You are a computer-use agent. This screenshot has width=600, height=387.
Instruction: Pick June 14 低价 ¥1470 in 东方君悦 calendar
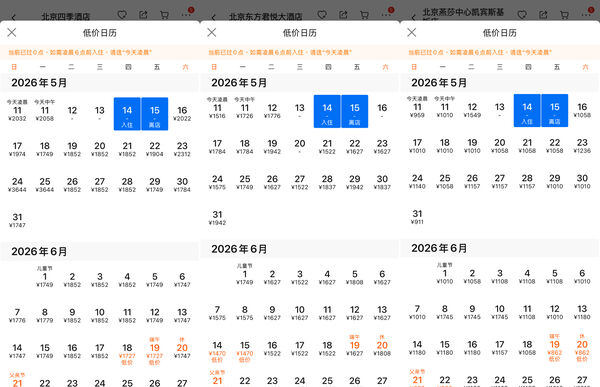pos(217,351)
